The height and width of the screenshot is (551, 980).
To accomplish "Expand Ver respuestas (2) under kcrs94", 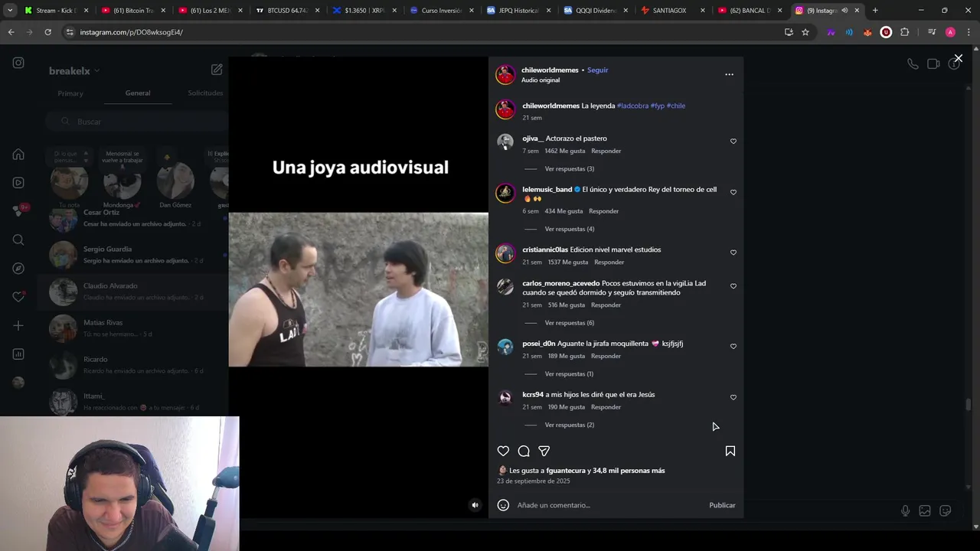I will pyautogui.click(x=569, y=425).
